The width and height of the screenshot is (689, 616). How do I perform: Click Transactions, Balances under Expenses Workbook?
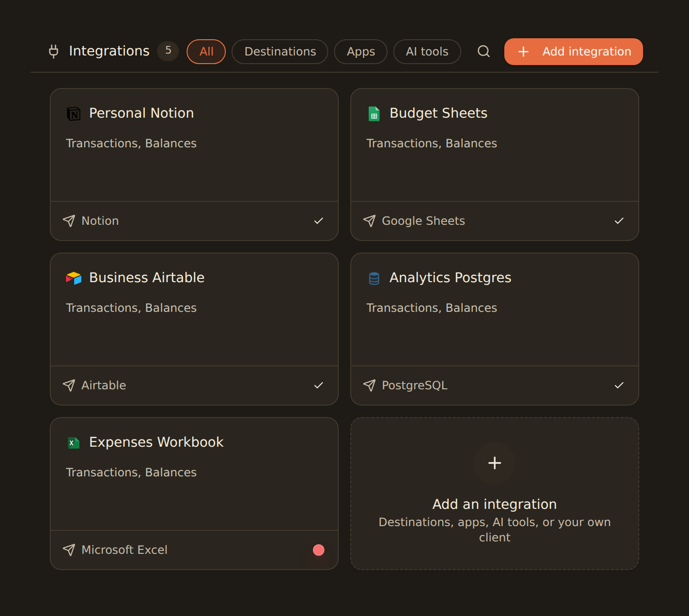131,473
